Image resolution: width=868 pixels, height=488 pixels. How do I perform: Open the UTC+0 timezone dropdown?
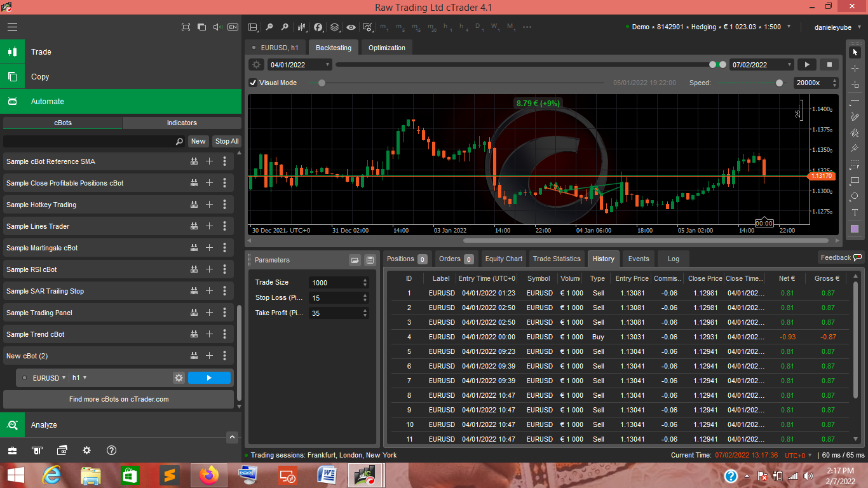pos(797,455)
